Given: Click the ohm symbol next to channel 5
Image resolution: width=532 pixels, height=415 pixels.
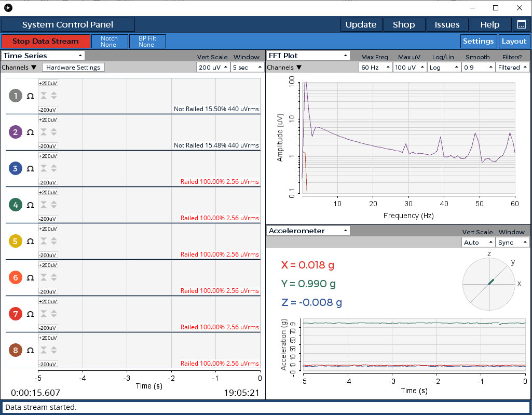Looking at the screenshot, I should pos(30,242).
